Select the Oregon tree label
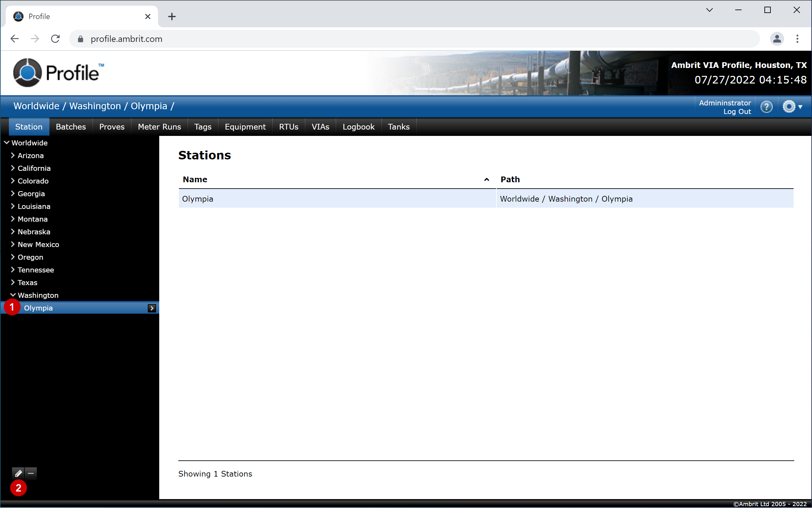The image size is (812, 508). [x=30, y=257]
